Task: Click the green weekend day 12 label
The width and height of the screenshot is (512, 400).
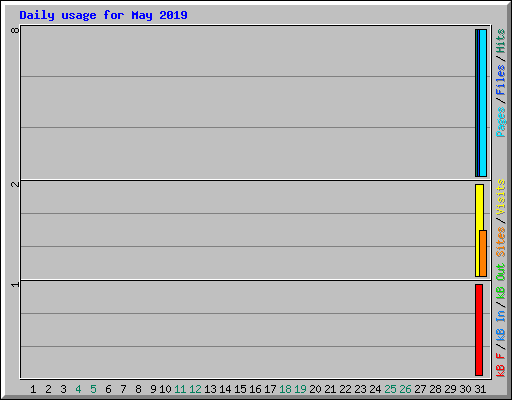Action: pyautogui.click(x=195, y=389)
